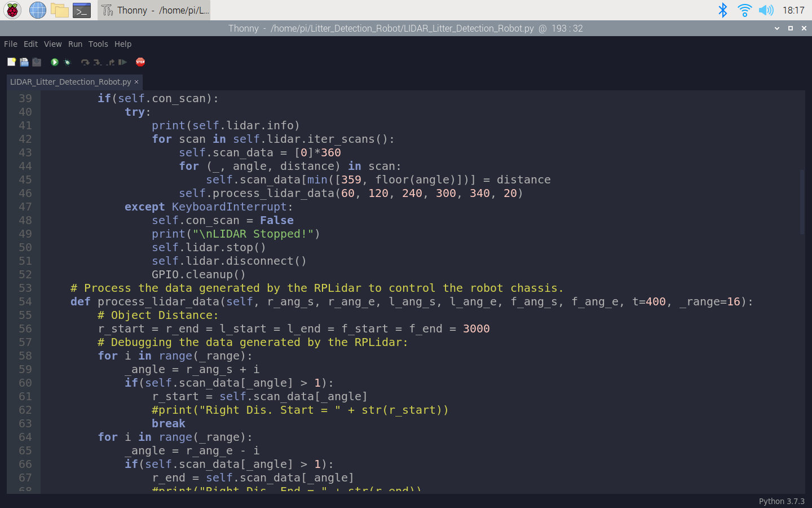The width and height of the screenshot is (812, 508).
Task: Open the Raspberry Pi applications menu
Action: coord(12,10)
